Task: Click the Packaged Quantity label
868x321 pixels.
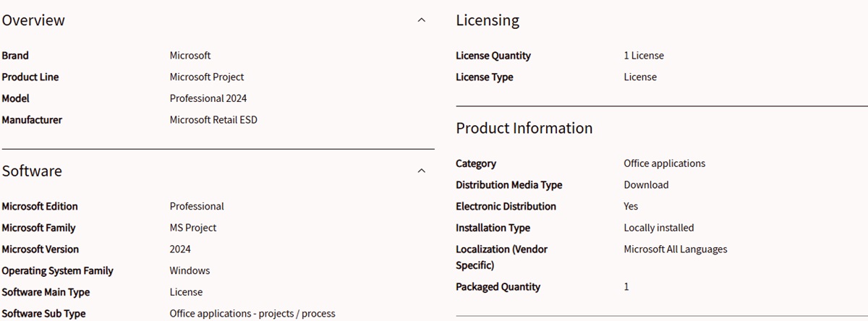Action: [x=498, y=287]
